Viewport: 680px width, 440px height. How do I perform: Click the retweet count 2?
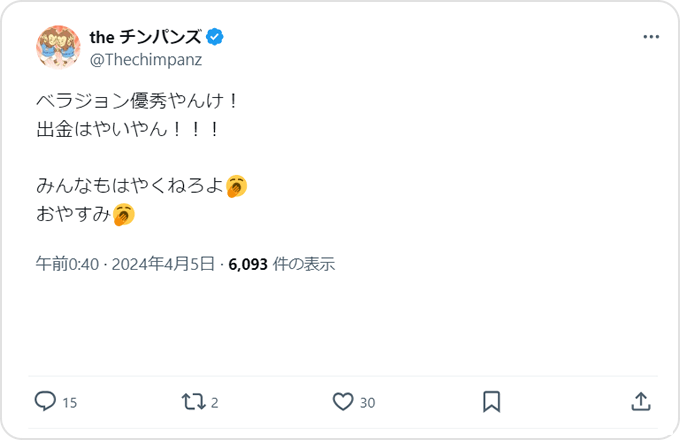[215, 402]
